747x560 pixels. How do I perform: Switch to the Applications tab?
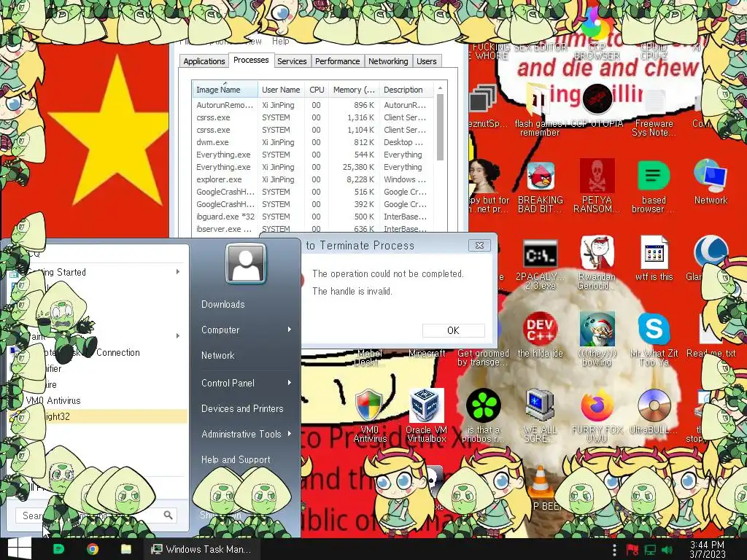coord(204,61)
